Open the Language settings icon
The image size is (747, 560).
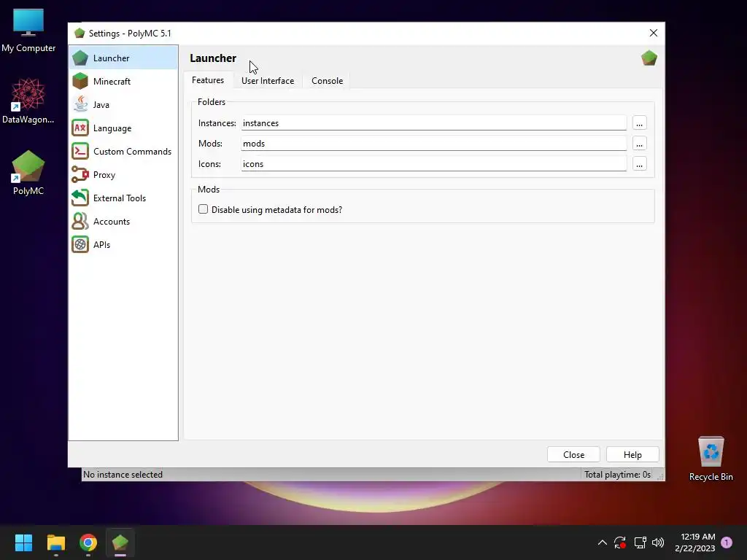(80, 128)
